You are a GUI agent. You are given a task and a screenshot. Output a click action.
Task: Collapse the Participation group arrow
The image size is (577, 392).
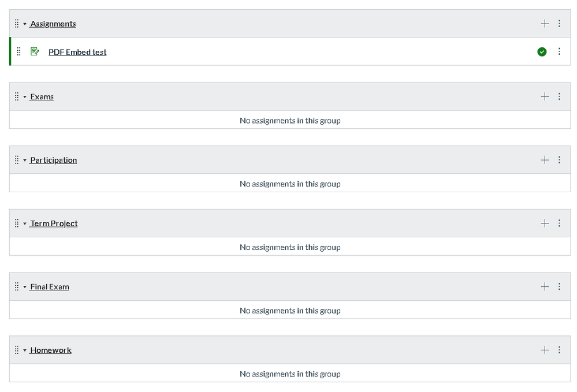point(25,160)
